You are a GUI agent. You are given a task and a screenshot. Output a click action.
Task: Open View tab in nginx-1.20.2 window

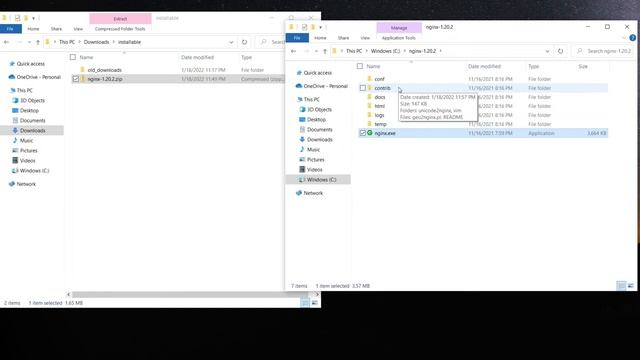(365, 38)
